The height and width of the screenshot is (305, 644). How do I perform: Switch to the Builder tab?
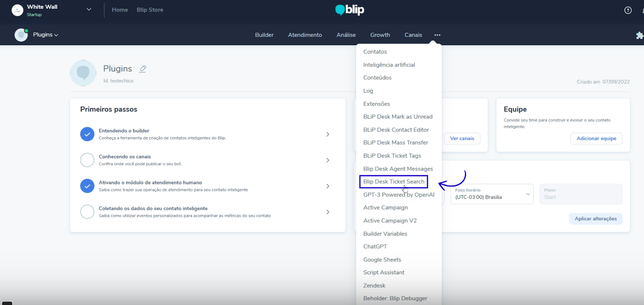264,35
